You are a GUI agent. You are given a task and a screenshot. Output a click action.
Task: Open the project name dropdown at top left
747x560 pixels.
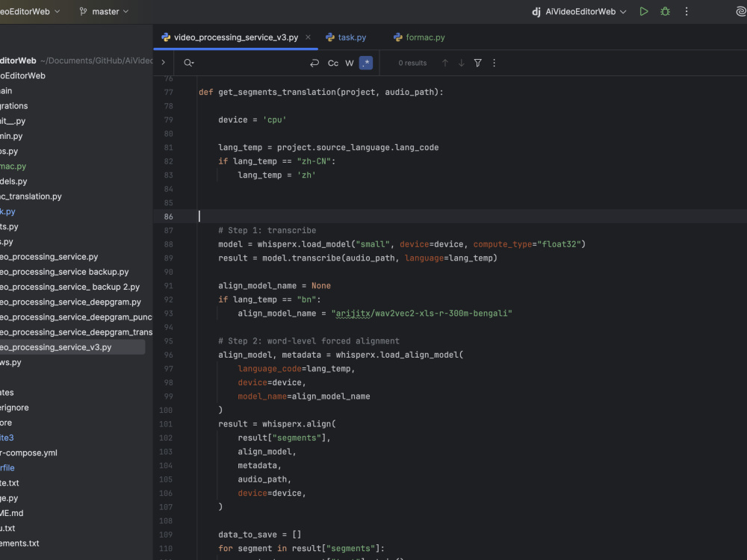point(30,11)
